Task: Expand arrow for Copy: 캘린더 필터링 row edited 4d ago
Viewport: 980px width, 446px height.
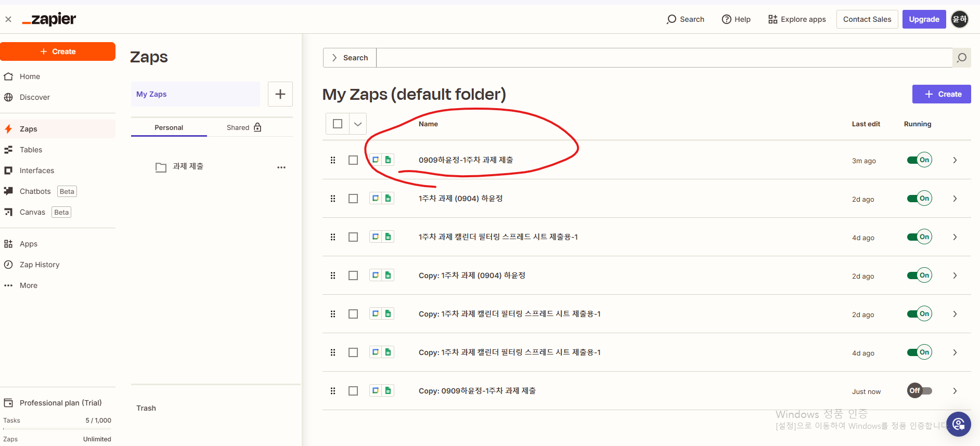Action: coord(955,352)
